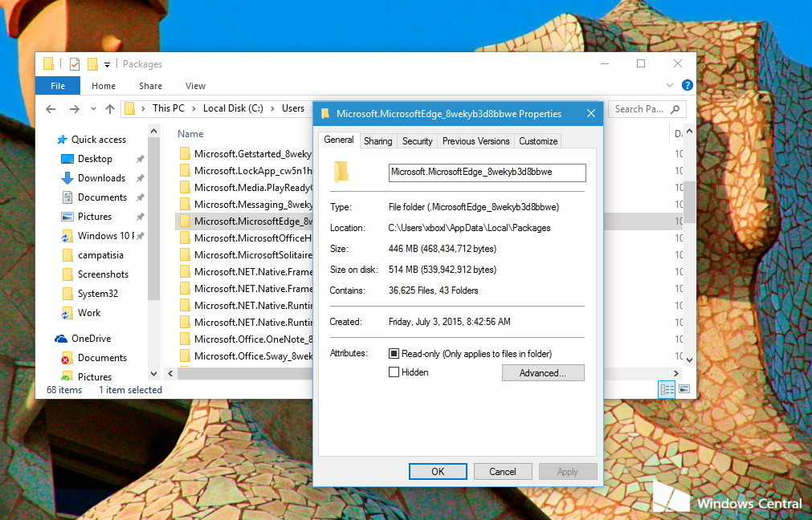Select Quick access in navigation pane
The height and width of the screenshot is (520, 812).
(x=99, y=139)
